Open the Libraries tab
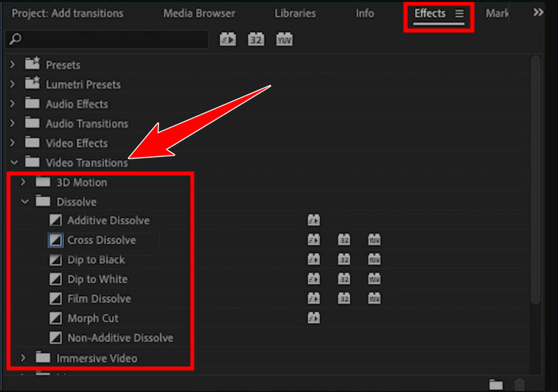 tap(295, 13)
